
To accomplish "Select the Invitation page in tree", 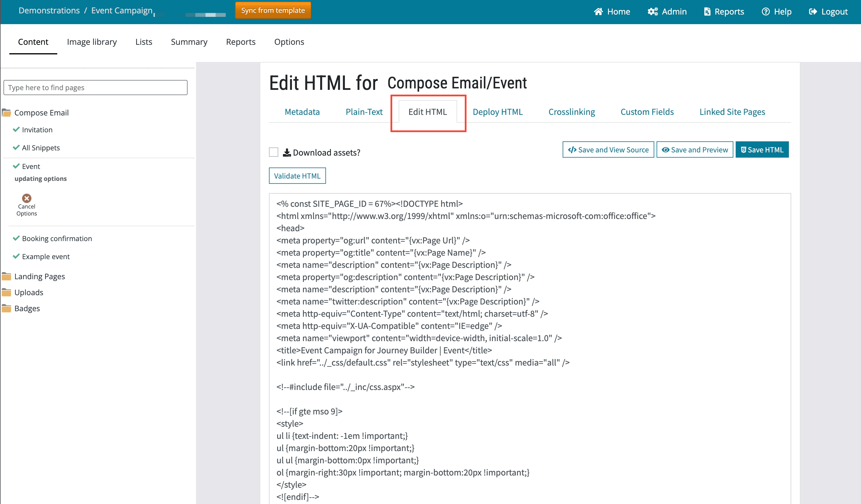I will [x=37, y=129].
